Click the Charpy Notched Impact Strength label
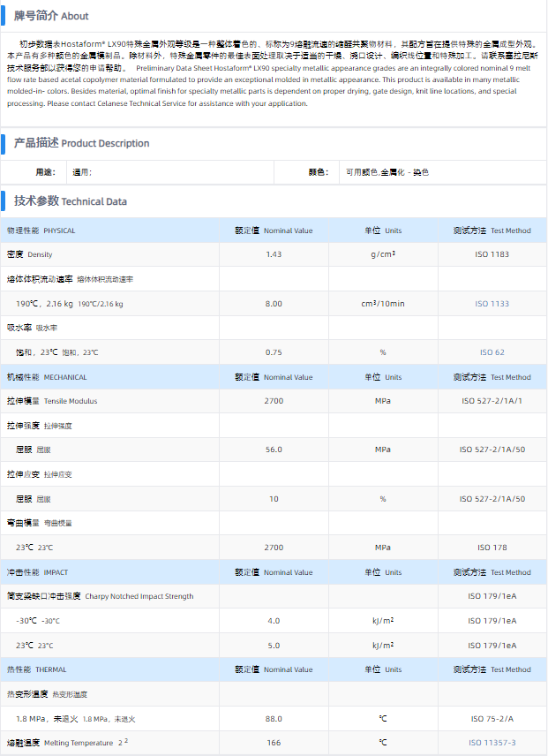The image size is (548, 756). click(100, 596)
